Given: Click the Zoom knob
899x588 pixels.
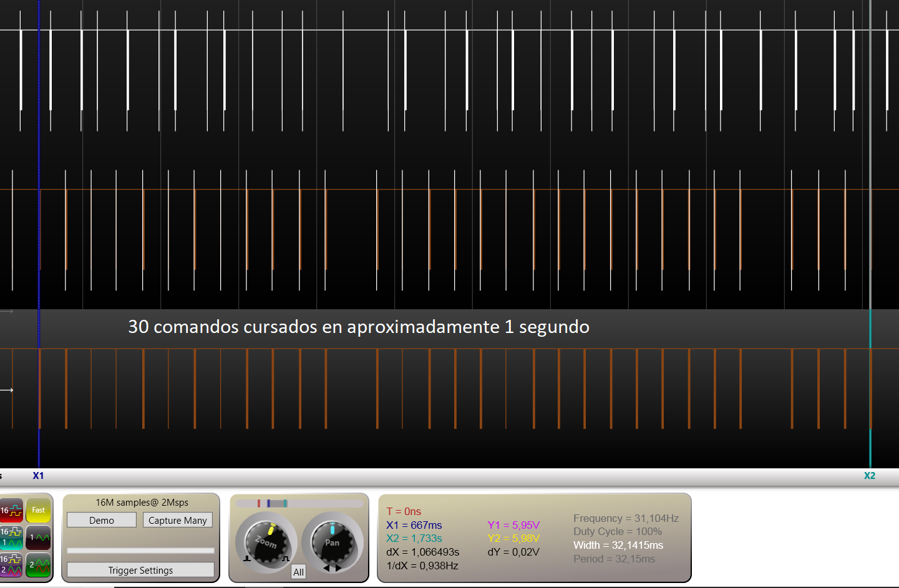Looking at the screenshot, I should pyautogui.click(x=267, y=541).
